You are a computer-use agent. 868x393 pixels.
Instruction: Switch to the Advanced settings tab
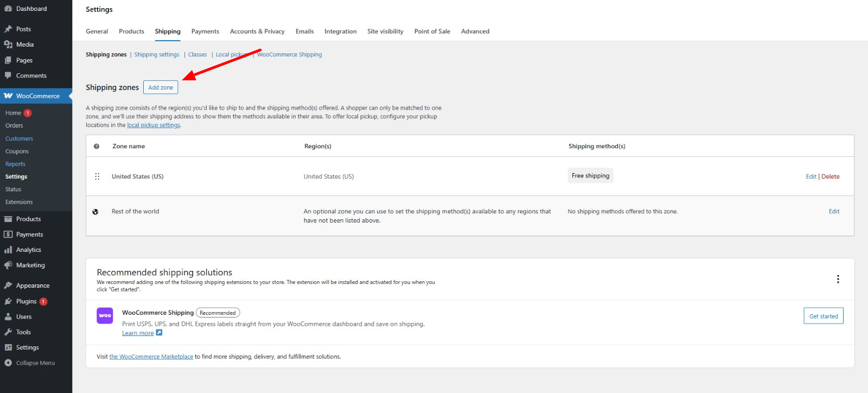tap(475, 31)
